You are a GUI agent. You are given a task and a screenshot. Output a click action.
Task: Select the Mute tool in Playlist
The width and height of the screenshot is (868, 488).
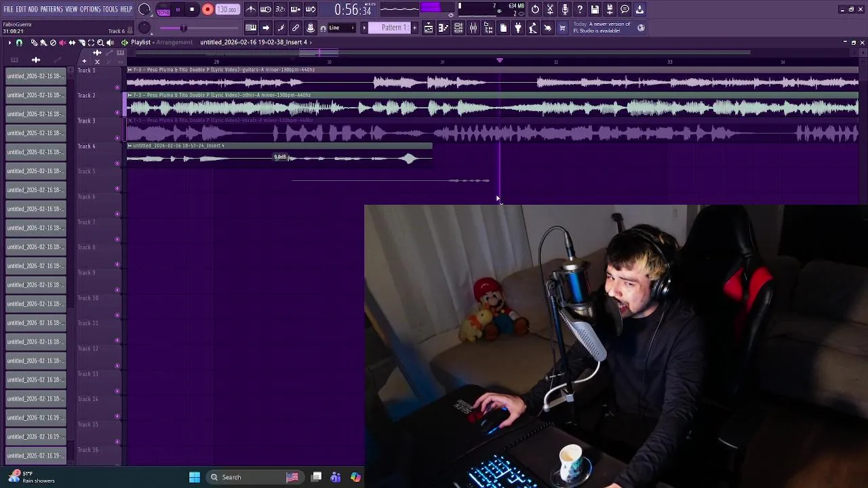click(62, 43)
